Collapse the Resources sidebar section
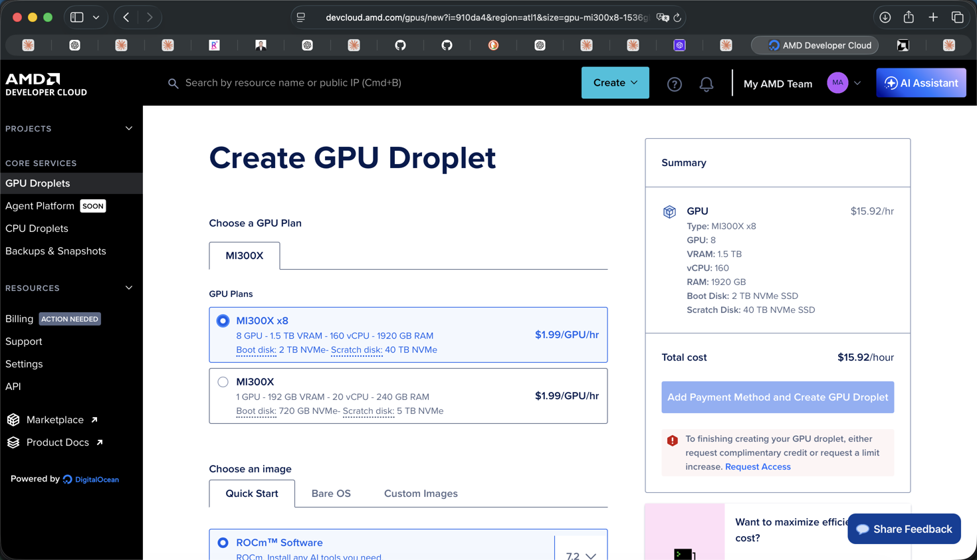This screenshot has width=977, height=560. pyautogui.click(x=129, y=288)
